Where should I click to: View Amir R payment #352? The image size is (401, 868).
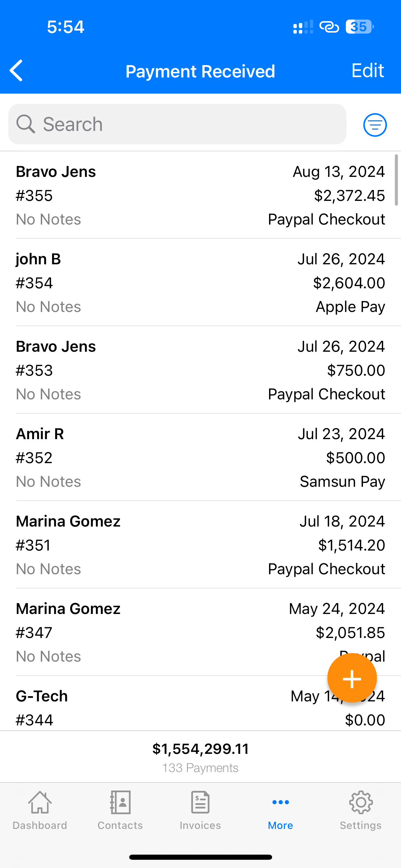tap(200, 458)
